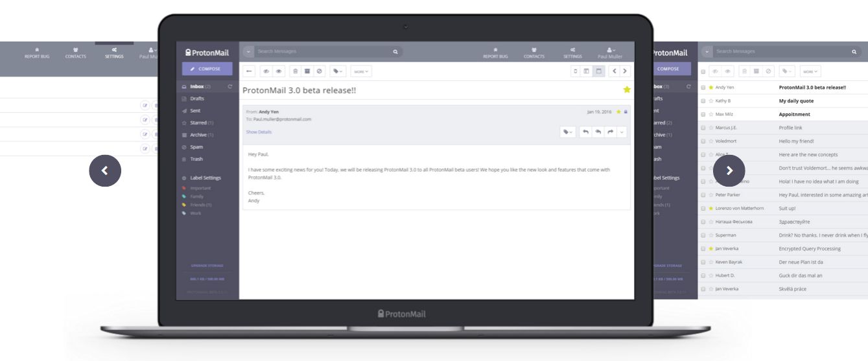Toggle the small star next to Jan 19, 2016

[x=618, y=111]
